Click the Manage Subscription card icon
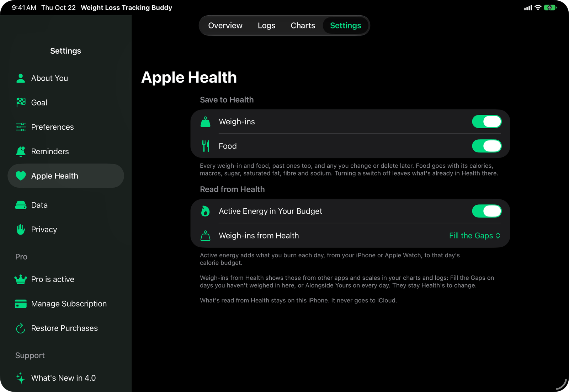Screen dimensions: 569x392 coord(21,304)
